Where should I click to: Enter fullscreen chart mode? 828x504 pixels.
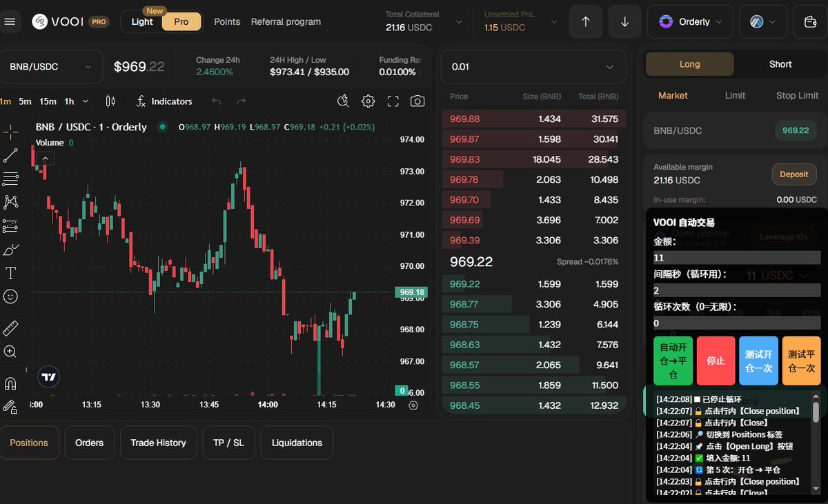tap(393, 101)
